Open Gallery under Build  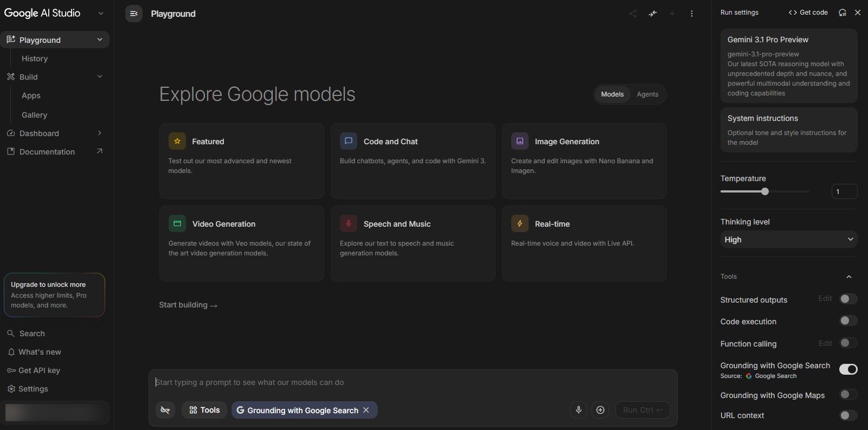pyautogui.click(x=34, y=115)
